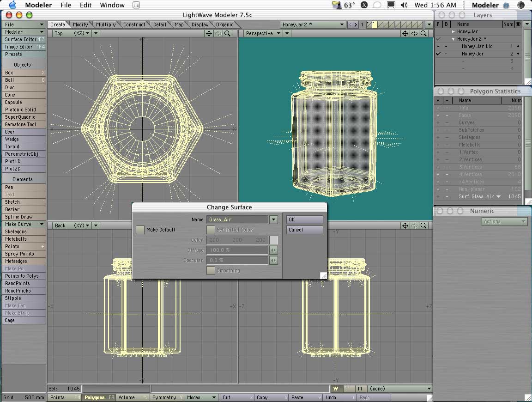
Task: Switch to Polygons selection mode
Action: click(99, 397)
